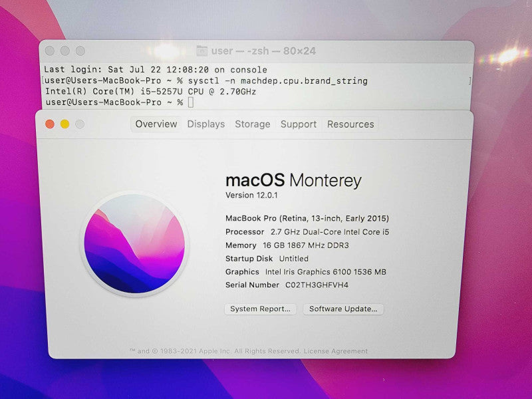This screenshot has width=532, height=399.
Task: Click the Startup Disk value 'Untitled'
Action: (x=294, y=259)
